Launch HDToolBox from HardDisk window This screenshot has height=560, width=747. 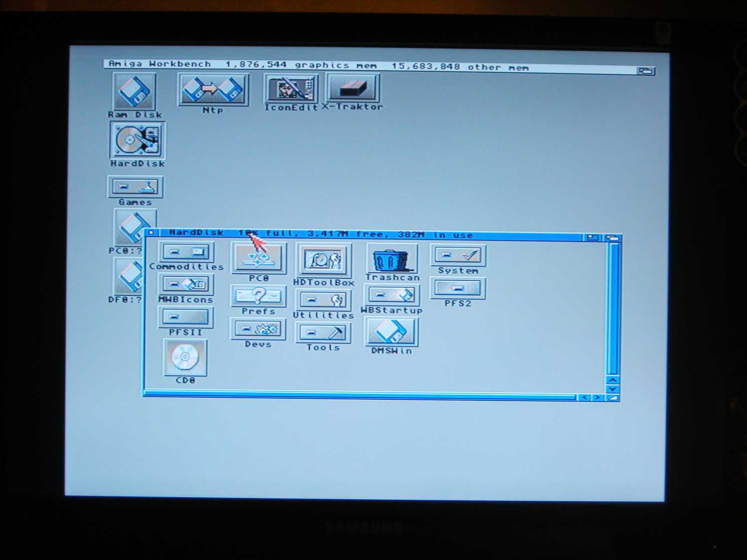pyautogui.click(x=324, y=260)
